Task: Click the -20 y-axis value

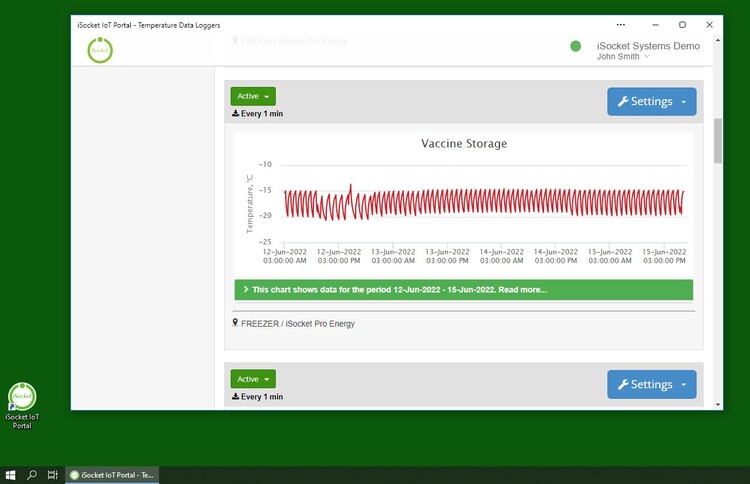Action: coord(265,215)
